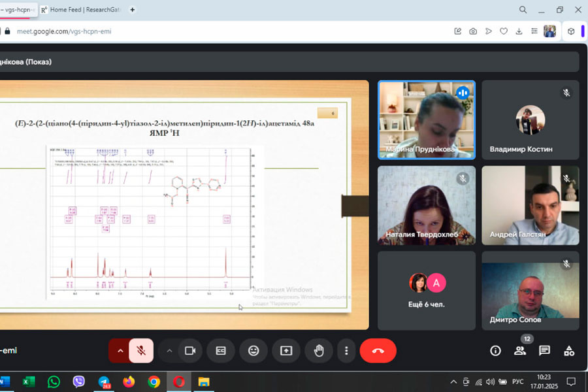This screenshot has height=392, width=588.
Task: Open Excel from the taskbar
Action: pyautogui.click(x=29, y=382)
